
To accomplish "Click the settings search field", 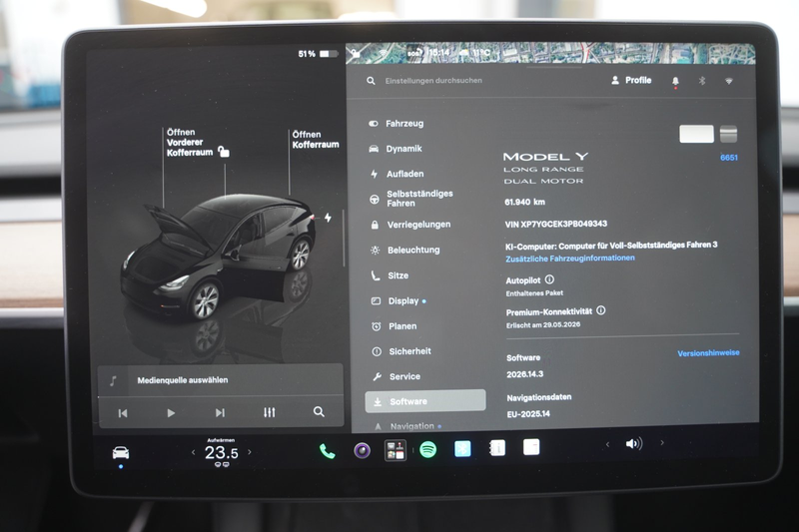I will (433, 81).
